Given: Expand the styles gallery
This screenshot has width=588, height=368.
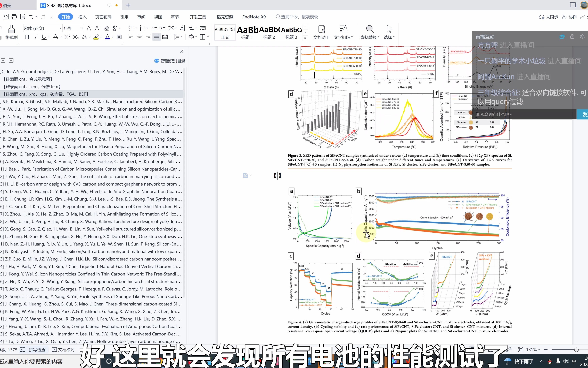Looking at the screenshot, I should point(305,38).
